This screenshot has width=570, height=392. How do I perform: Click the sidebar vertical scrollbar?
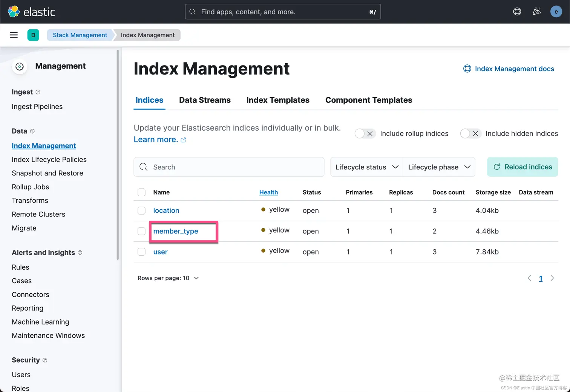118,154
